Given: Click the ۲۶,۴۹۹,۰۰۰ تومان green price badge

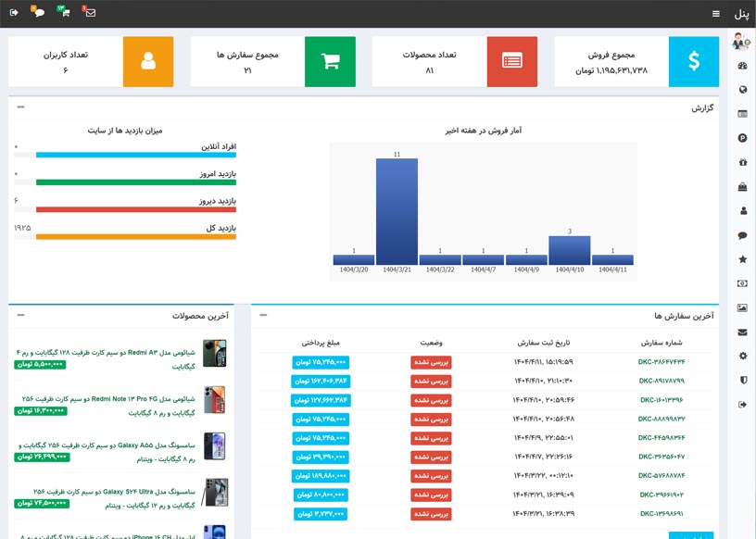Looking at the screenshot, I should (42, 458).
